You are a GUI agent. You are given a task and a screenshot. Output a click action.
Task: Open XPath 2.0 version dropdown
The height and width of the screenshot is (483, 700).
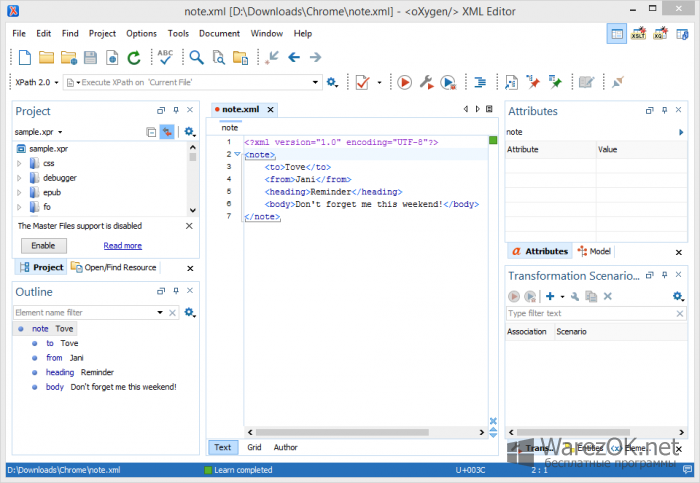click(56, 83)
